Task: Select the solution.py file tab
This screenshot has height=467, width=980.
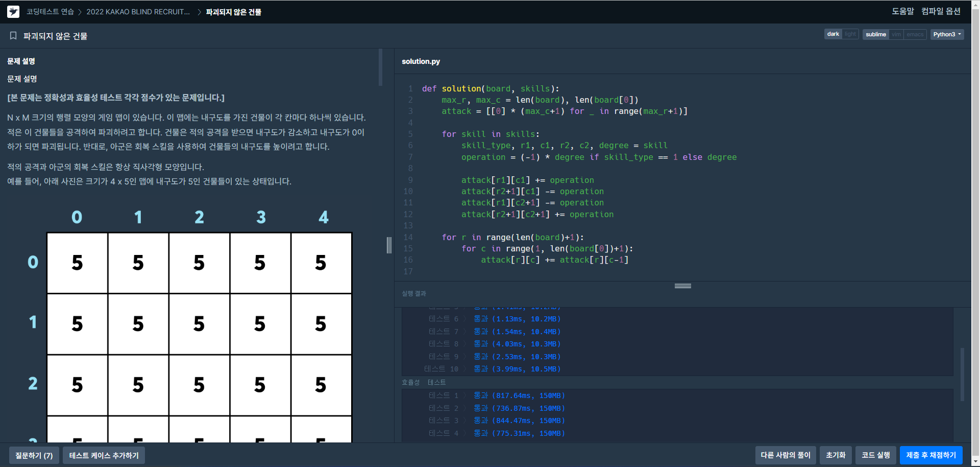Action: [x=421, y=61]
